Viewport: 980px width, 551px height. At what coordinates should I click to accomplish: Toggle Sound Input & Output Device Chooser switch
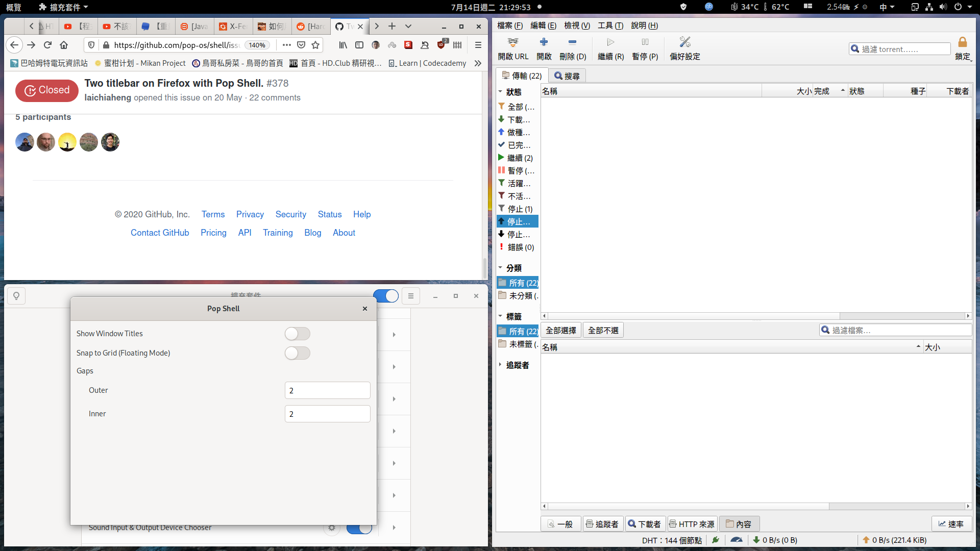(359, 528)
